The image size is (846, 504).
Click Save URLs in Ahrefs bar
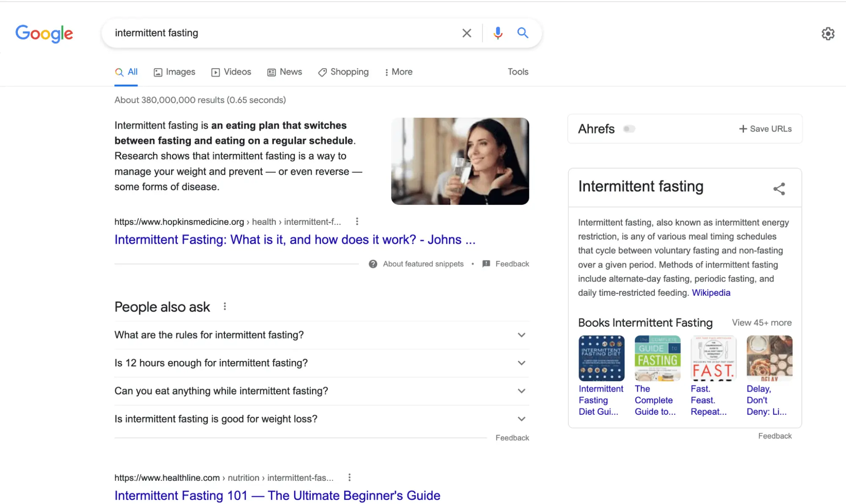[x=765, y=129]
